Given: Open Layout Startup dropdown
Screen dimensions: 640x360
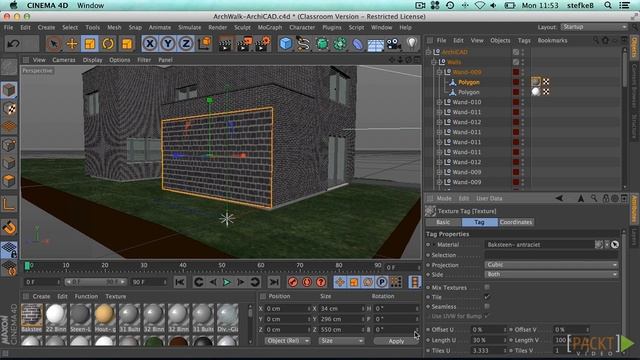Looking at the screenshot, I should (594, 27).
